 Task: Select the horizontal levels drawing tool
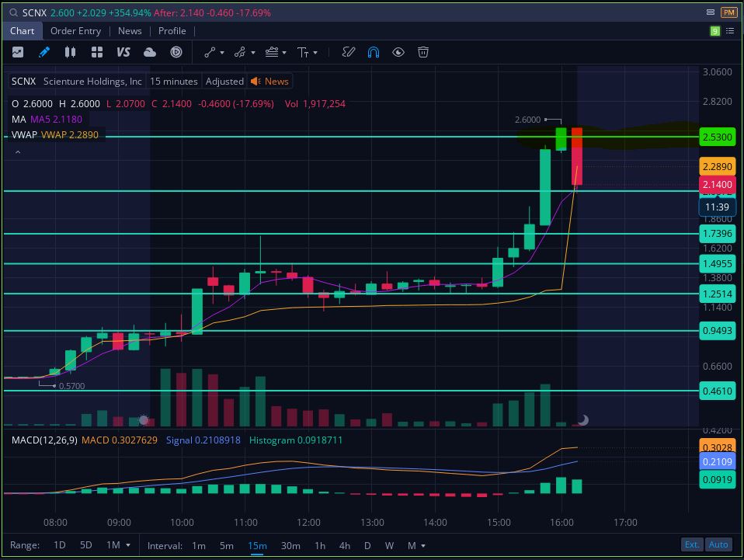click(272, 52)
